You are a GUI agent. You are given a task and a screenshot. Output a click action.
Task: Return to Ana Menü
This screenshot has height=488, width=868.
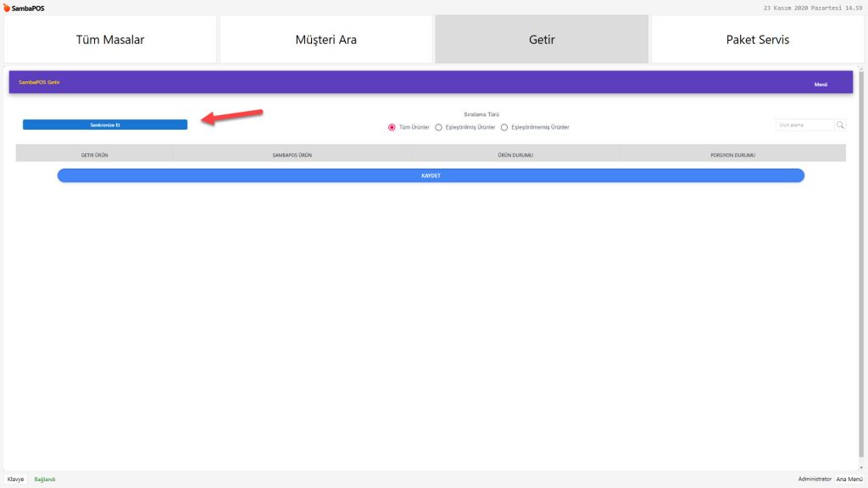click(x=849, y=480)
